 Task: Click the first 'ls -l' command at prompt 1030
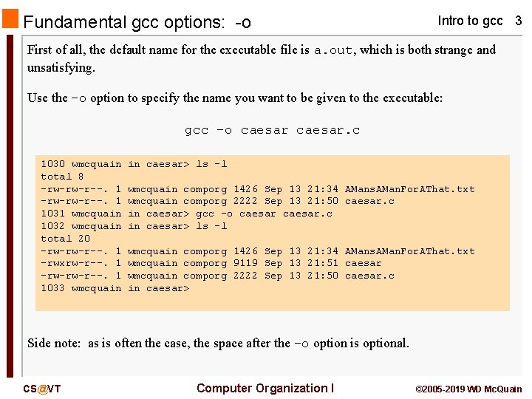pos(211,164)
